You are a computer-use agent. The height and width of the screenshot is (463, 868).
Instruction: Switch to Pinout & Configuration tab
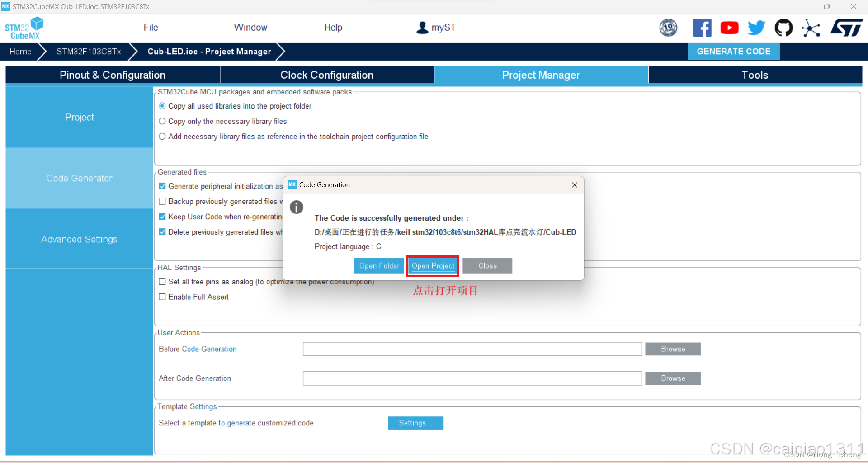(113, 75)
